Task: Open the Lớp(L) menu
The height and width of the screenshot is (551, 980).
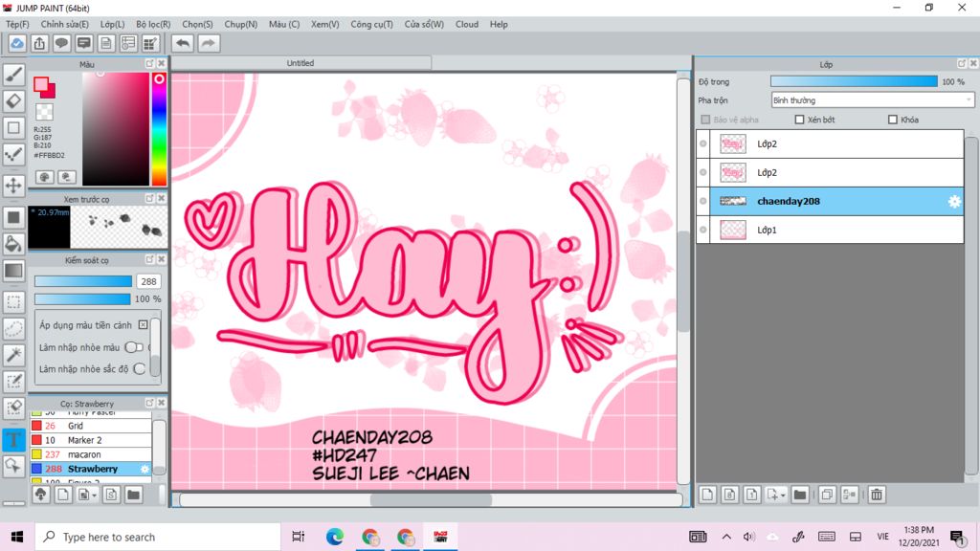Action: point(112,24)
